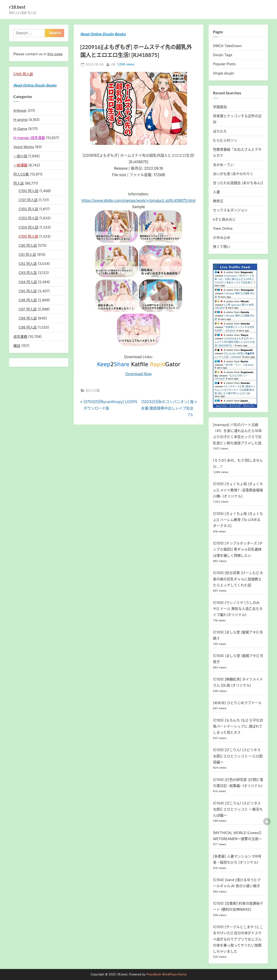Focus the Search text field

[29, 33]
